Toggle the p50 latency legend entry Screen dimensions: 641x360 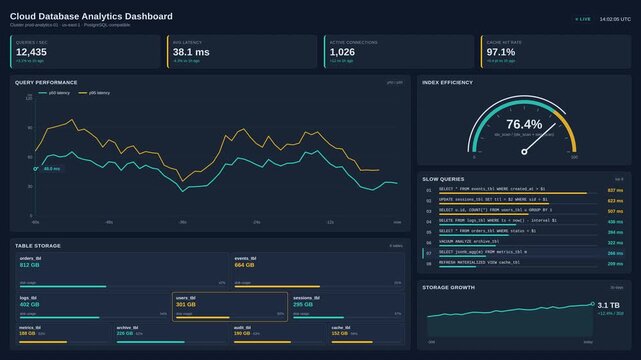[x=54, y=93]
